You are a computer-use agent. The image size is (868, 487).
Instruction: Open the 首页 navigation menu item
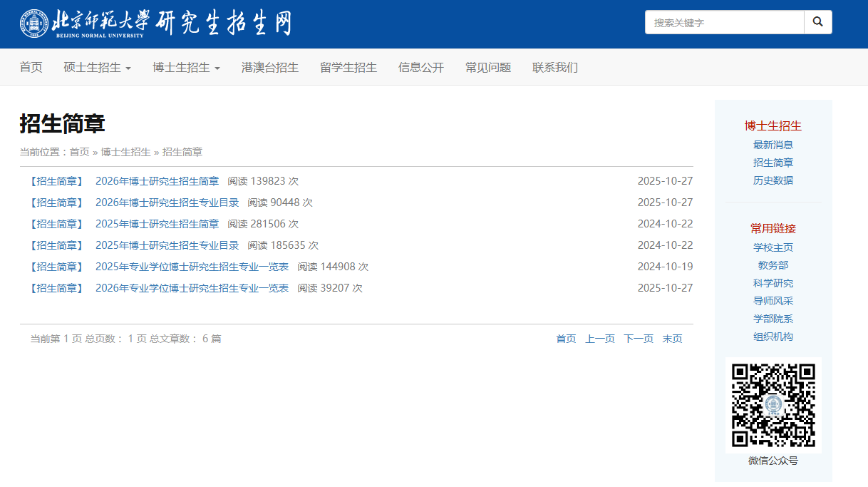point(31,68)
